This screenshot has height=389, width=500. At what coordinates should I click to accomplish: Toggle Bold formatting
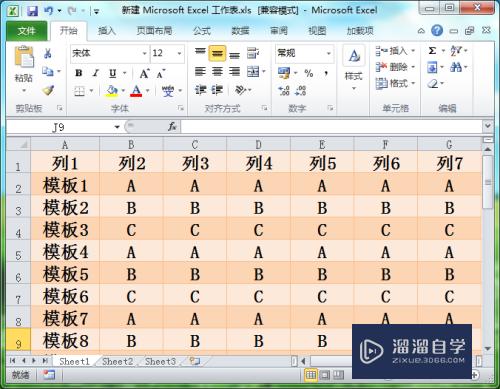pyautogui.click(x=79, y=73)
